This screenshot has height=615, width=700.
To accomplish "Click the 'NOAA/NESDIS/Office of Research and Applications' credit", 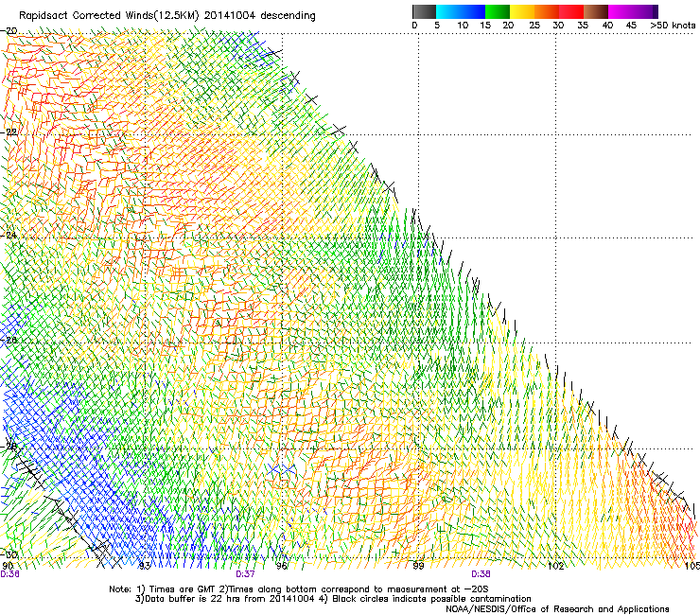I will click(x=557, y=609).
